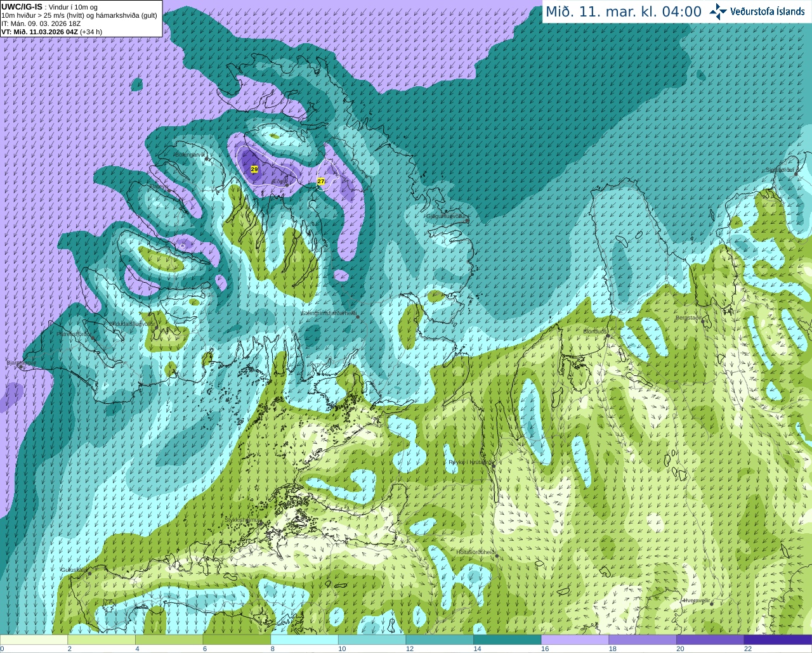The image size is (812, 653).
Task: Select the Bjargtangar station marker
Action: click(21, 366)
